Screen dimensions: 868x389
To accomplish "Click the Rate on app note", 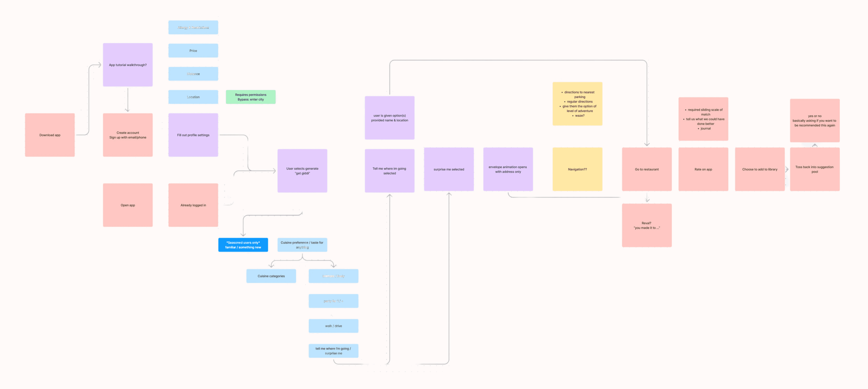I will click(703, 169).
